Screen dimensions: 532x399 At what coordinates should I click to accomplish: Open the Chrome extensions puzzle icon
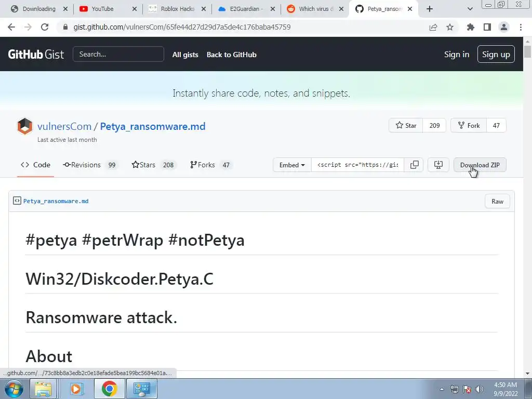[x=471, y=27]
